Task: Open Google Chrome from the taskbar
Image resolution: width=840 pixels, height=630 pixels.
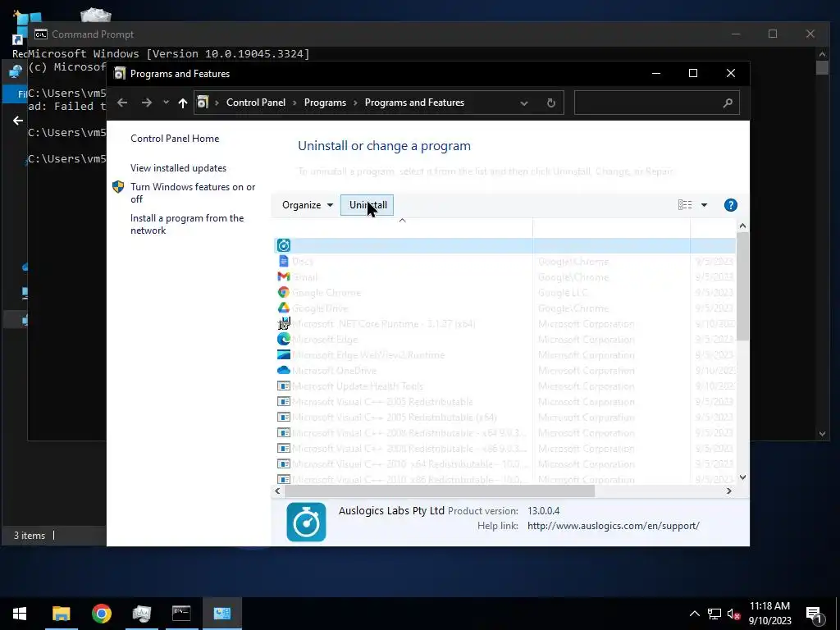Action: 101,614
